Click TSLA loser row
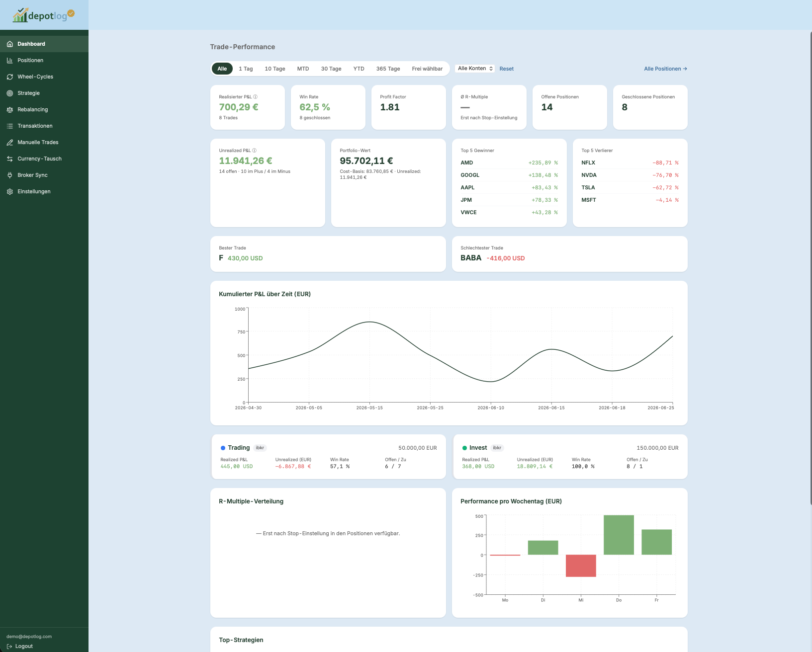 coord(630,187)
